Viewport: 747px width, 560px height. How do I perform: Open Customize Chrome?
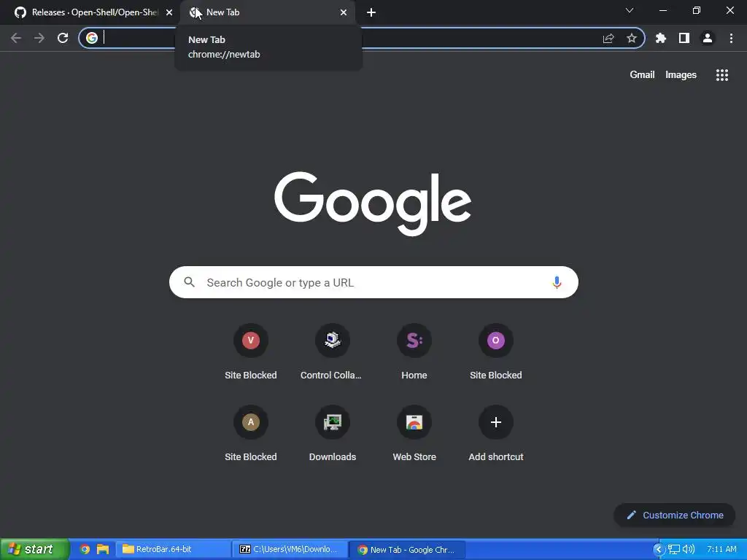point(675,515)
